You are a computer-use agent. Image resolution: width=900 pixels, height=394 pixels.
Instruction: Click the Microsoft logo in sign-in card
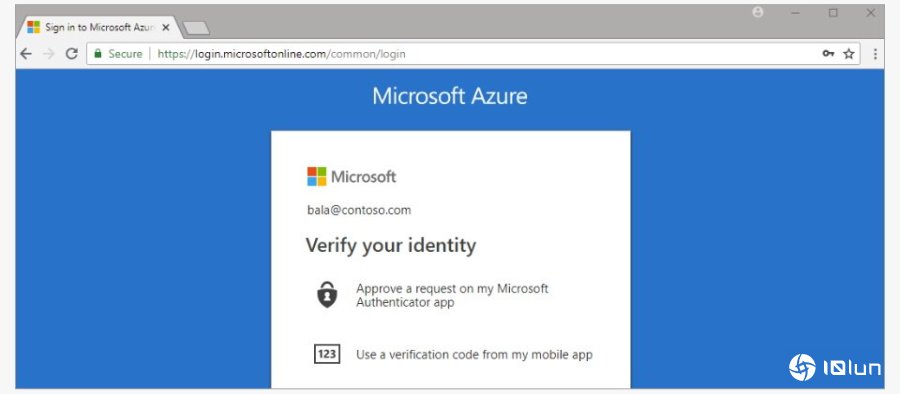point(351,176)
